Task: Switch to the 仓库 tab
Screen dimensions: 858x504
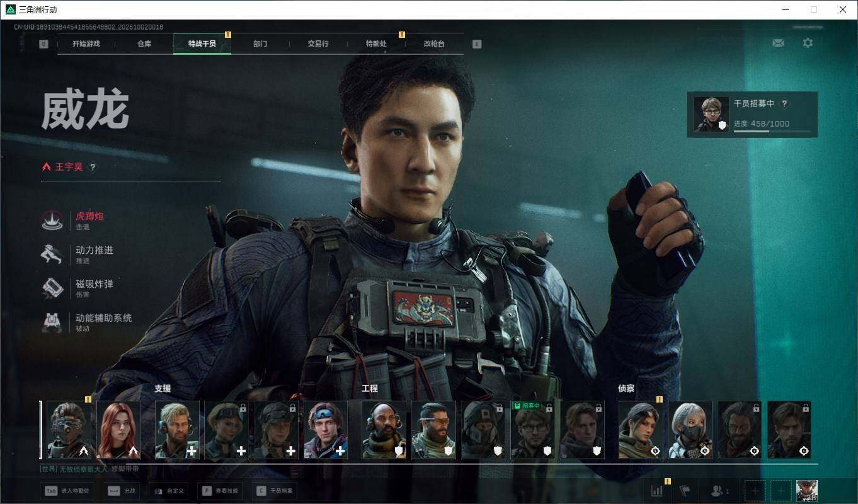Action: 144,44
